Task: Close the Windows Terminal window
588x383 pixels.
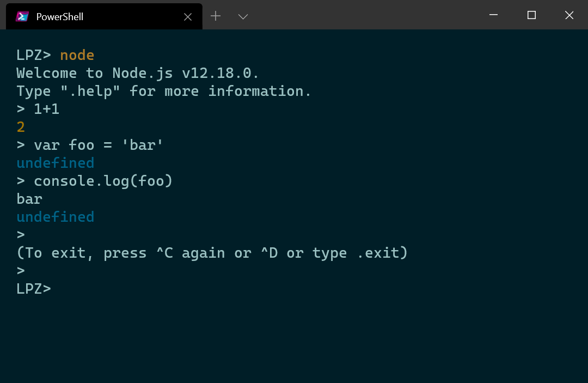Action: pyautogui.click(x=569, y=15)
